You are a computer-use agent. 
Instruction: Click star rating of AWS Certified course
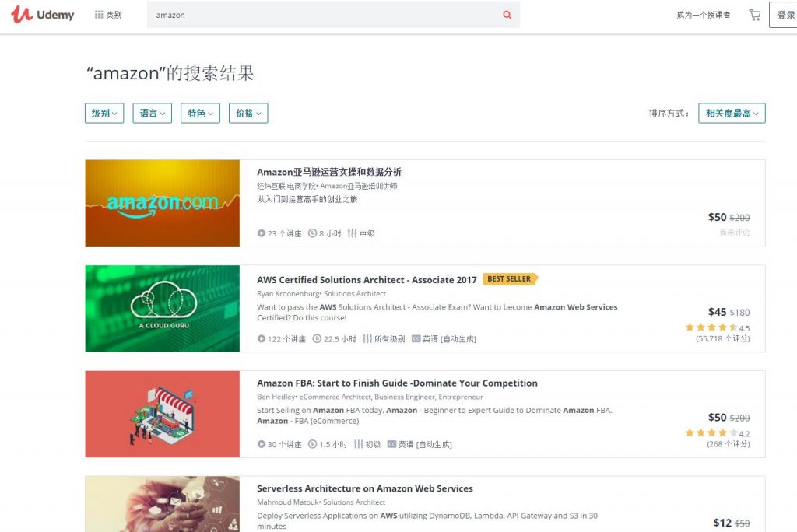711,327
